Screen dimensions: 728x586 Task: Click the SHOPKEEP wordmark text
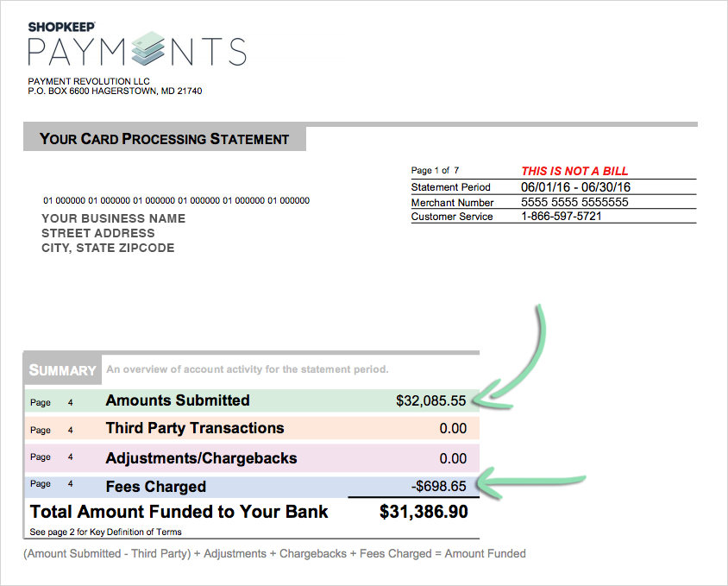pos(61,27)
